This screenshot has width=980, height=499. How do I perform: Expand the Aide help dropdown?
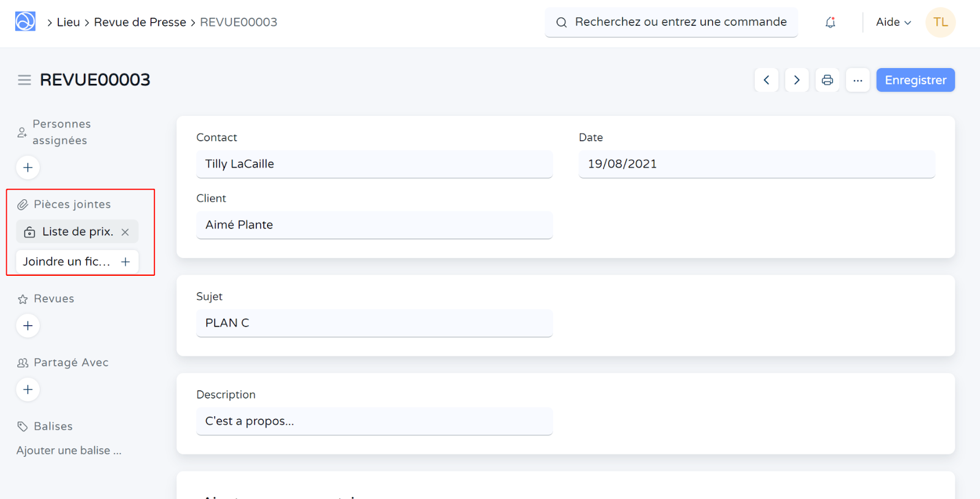coord(893,22)
